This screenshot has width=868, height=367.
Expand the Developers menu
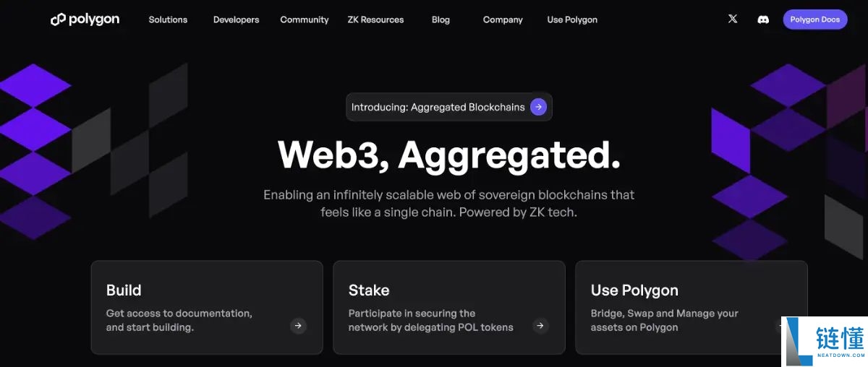pyautogui.click(x=236, y=20)
